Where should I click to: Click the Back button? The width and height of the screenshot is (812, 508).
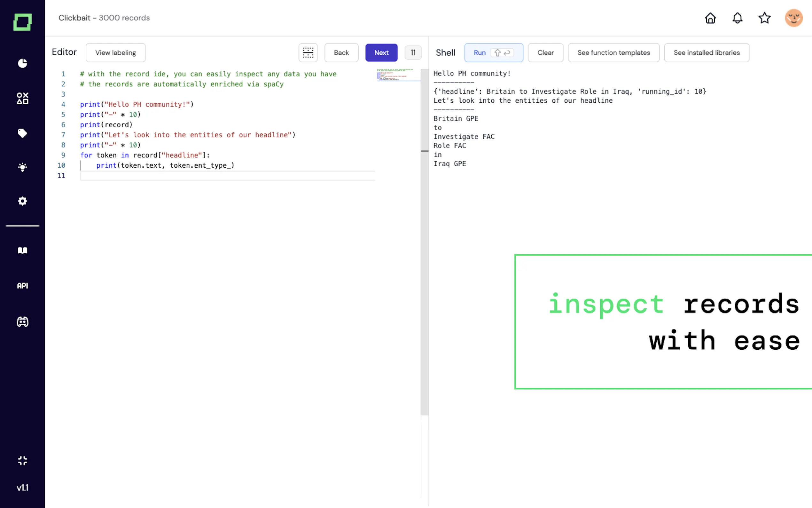pyautogui.click(x=341, y=52)
